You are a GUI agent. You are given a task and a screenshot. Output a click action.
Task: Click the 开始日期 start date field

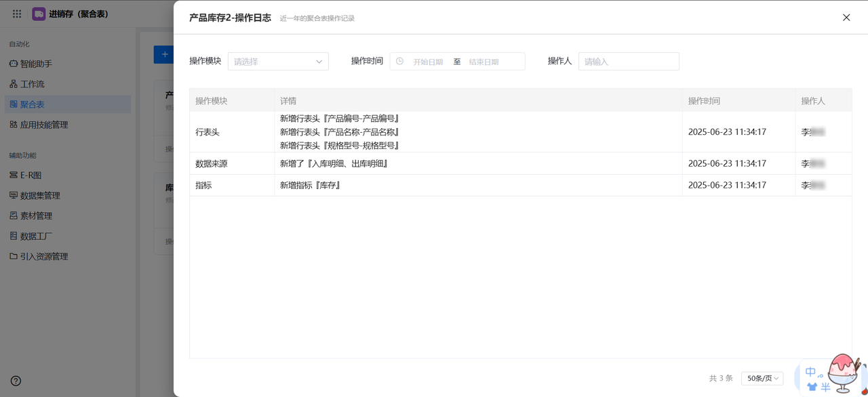click(x=428, y=62)
